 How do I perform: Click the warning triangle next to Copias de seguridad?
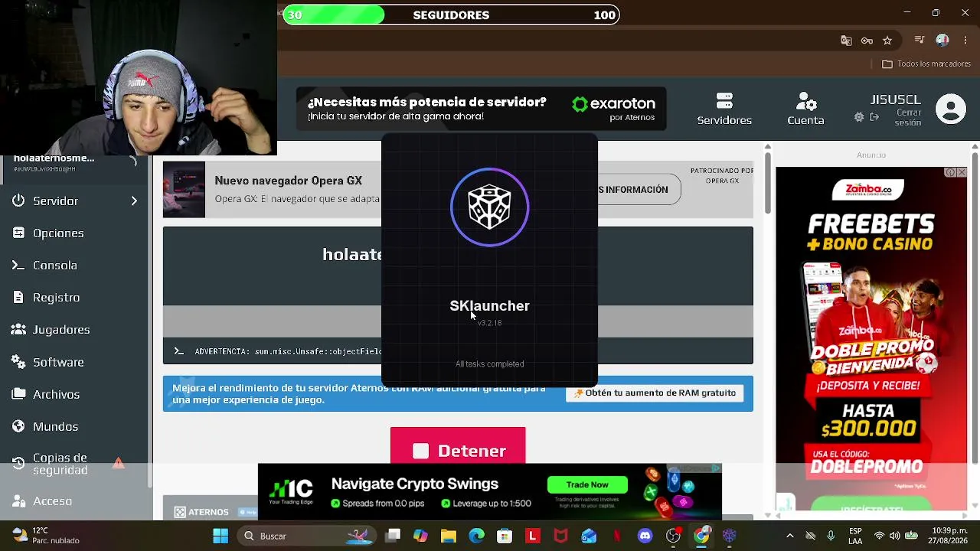pos(119,463)
